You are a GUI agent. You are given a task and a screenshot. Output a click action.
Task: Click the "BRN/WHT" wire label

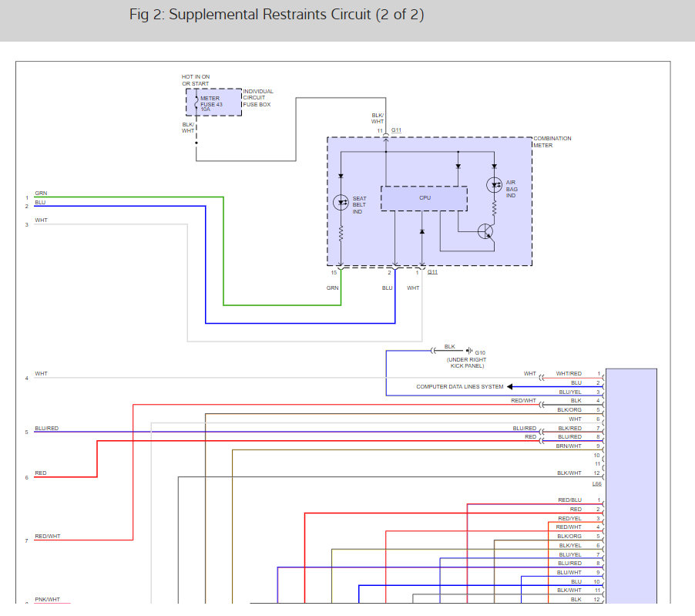point(569,446)
